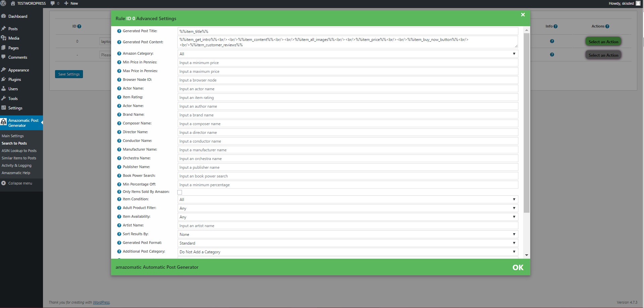The image size is (644, 308).
Task: Focus the brand name input field
Action: 348,115
